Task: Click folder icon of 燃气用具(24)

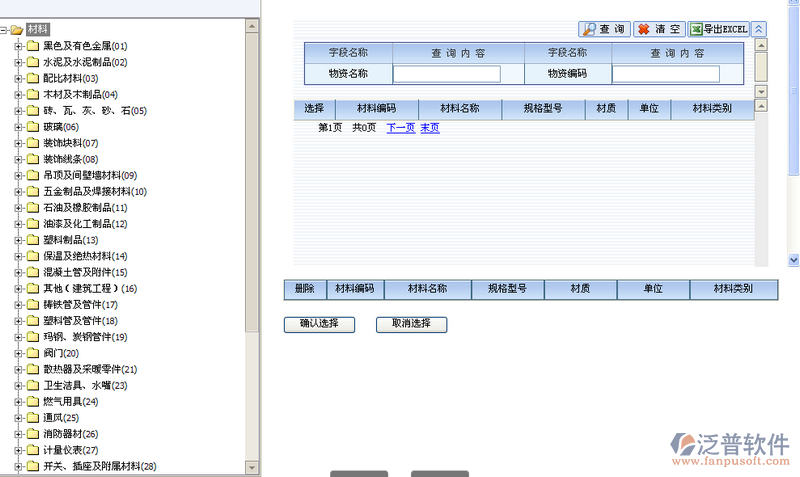Action: click(33, 402)
